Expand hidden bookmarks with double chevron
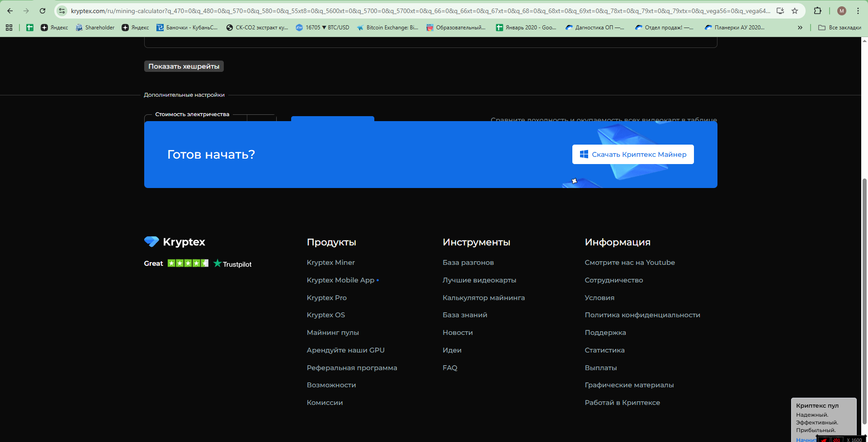This screenshot has height=442, width=868. (x=800, y=28)
